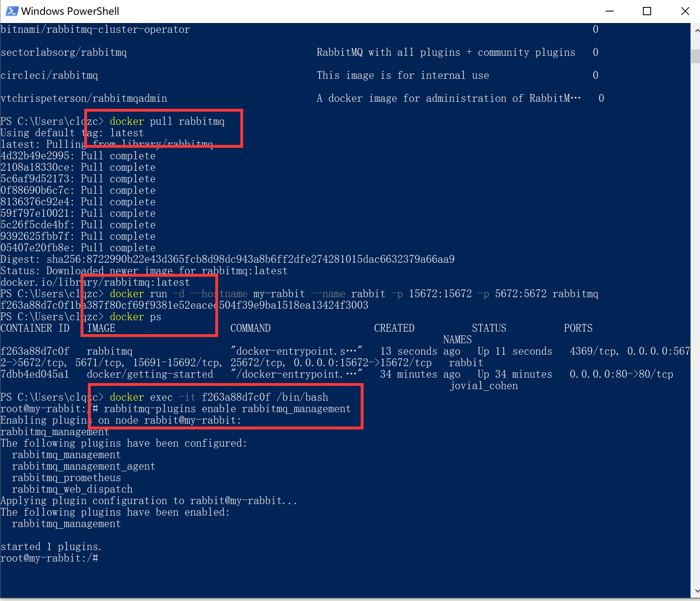Click the 'PORTS' column header
Screen dimensions: 700x601
pos(578,328)
